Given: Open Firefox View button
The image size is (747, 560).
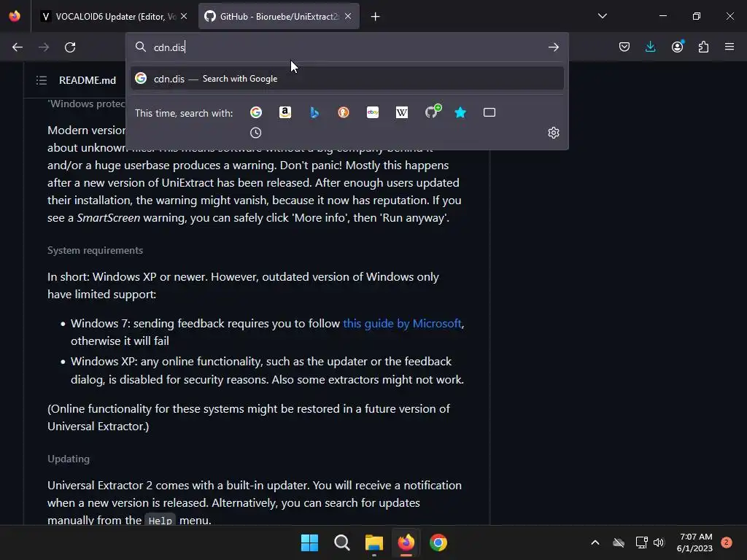Looking at the screenshot, I should pyautogui.click(x=15, y=16).
